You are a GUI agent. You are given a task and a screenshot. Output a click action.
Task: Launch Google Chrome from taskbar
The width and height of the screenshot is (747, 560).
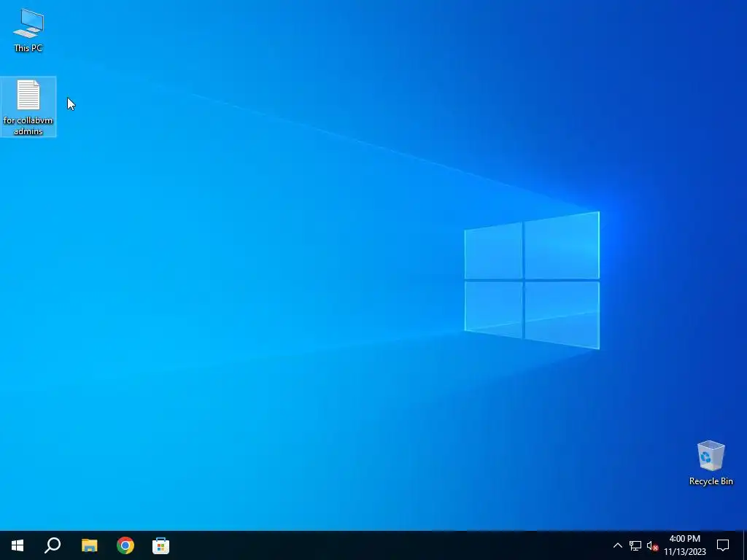125,545
